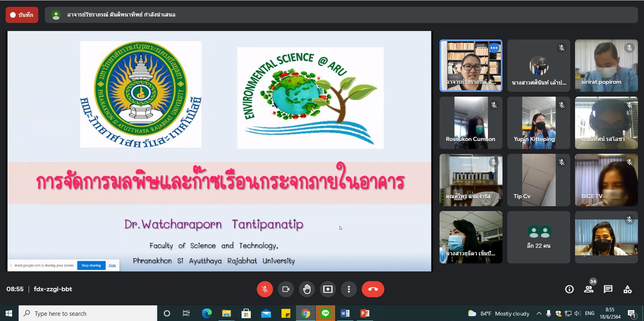644x321 pixels.
Task: Open the volume control in system tray
Action: click(x=577, y=313)
